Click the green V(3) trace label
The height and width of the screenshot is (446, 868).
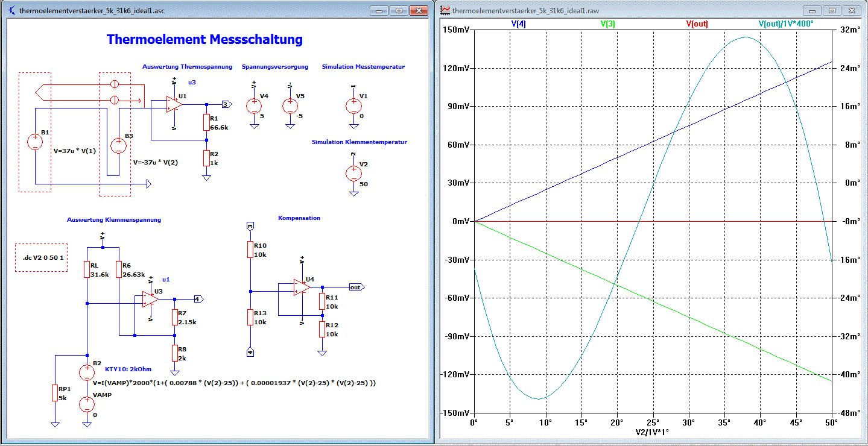click(607, 24)
